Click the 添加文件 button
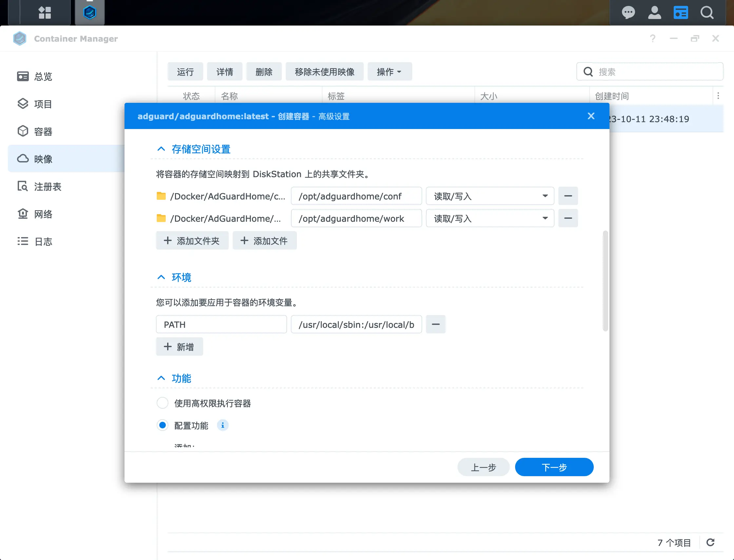The height and width of the screenshot is (560, 734). click(264, 241)
